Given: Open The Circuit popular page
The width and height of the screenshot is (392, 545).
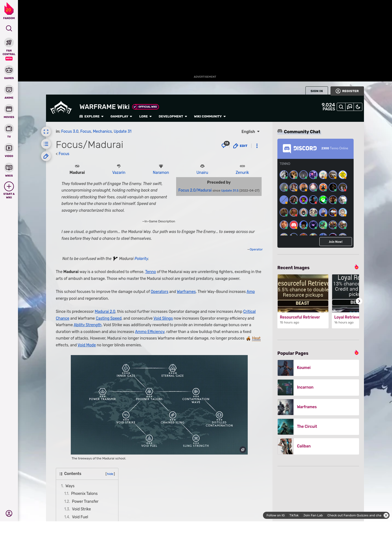Looking at the screenshot, I should (318, 426).
